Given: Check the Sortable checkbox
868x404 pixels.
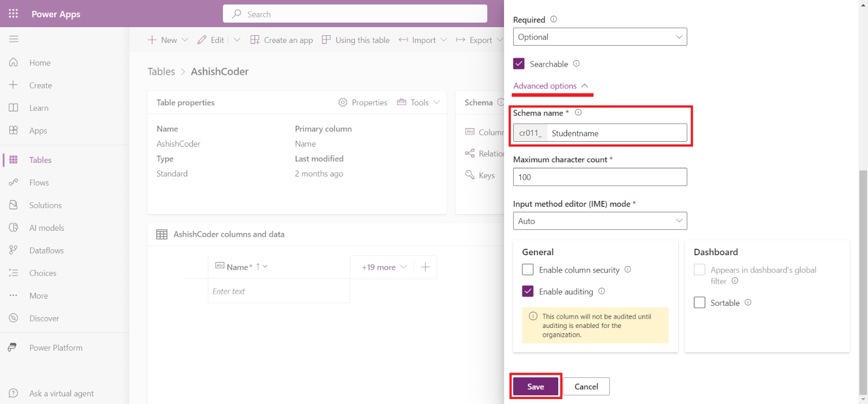Looking at the screenshot, I should pyautogui.click(x=700, y=302).
